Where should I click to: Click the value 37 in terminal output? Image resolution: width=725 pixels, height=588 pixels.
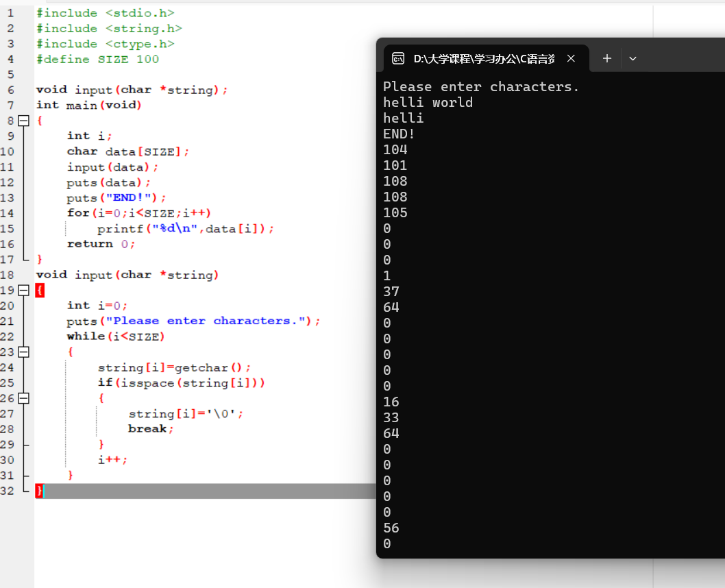(391, 292)
